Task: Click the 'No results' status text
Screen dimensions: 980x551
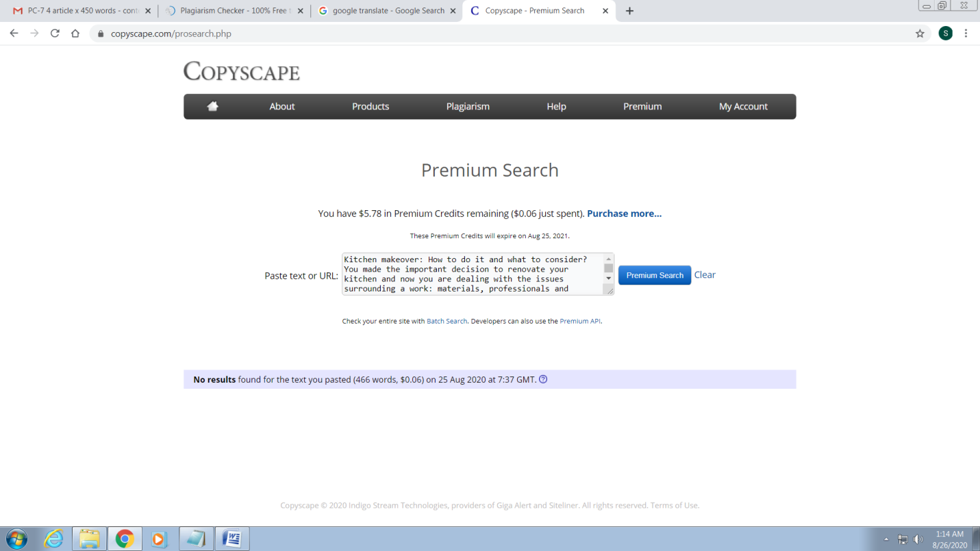Action: [x=214, y=379]
